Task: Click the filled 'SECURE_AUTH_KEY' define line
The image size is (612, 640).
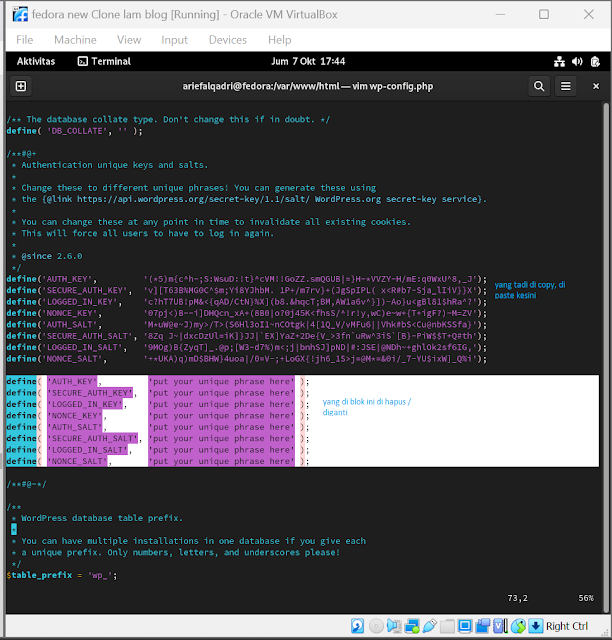Action: pyautogui.click(x=247, y=291)
